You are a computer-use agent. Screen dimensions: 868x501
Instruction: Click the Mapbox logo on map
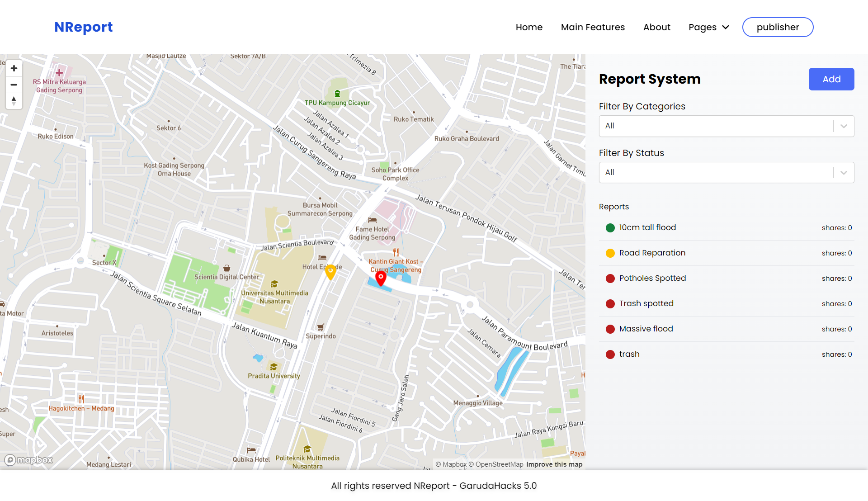pyautogui.click(x=29, y=460)
